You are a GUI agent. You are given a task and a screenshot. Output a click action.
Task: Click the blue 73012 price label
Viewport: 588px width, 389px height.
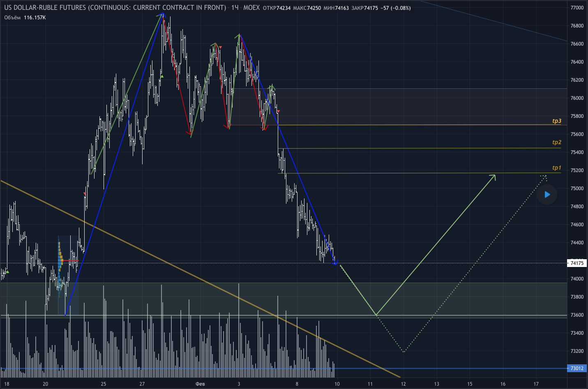point(577,368)
